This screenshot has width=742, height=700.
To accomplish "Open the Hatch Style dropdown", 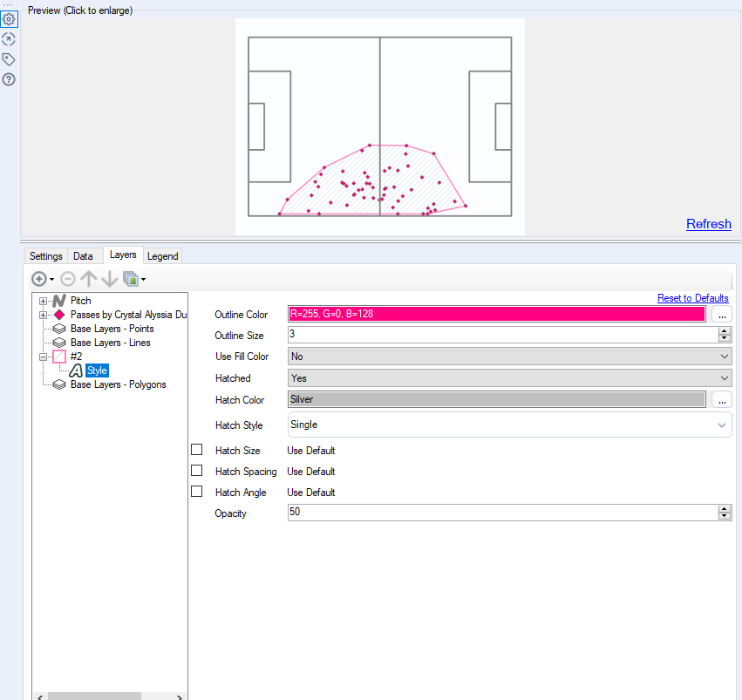I will point(509,425).
